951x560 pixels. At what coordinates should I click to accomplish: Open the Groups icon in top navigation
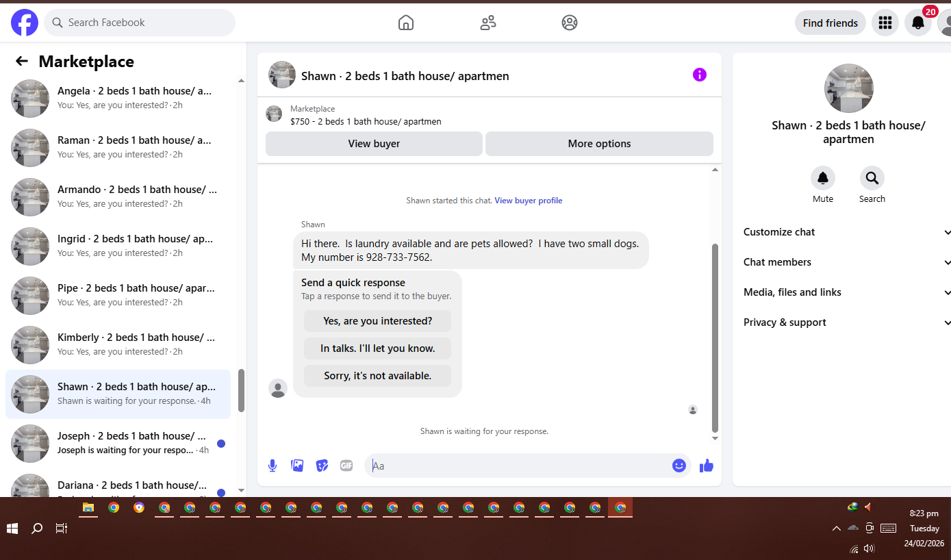(570, 23)
